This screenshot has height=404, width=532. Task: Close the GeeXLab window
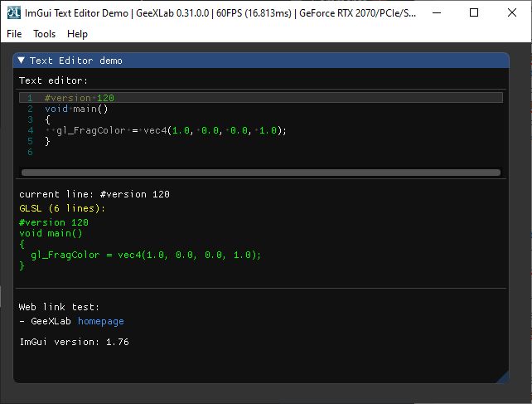(512, 13)
